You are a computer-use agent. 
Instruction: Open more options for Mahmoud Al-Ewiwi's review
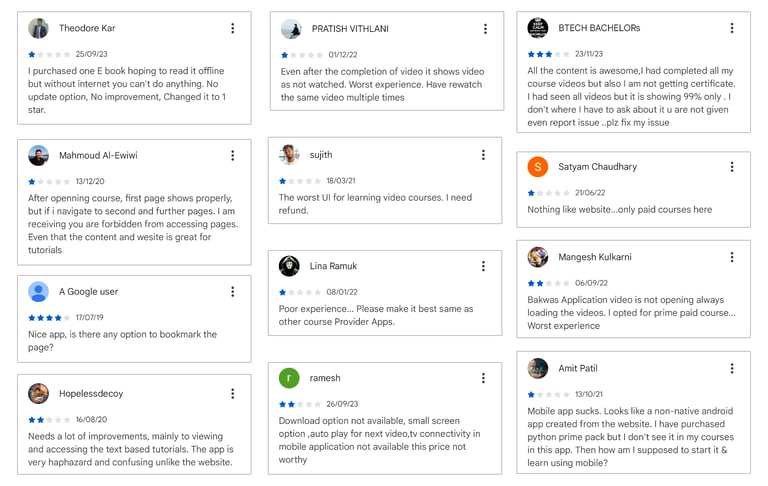[233, 156]
